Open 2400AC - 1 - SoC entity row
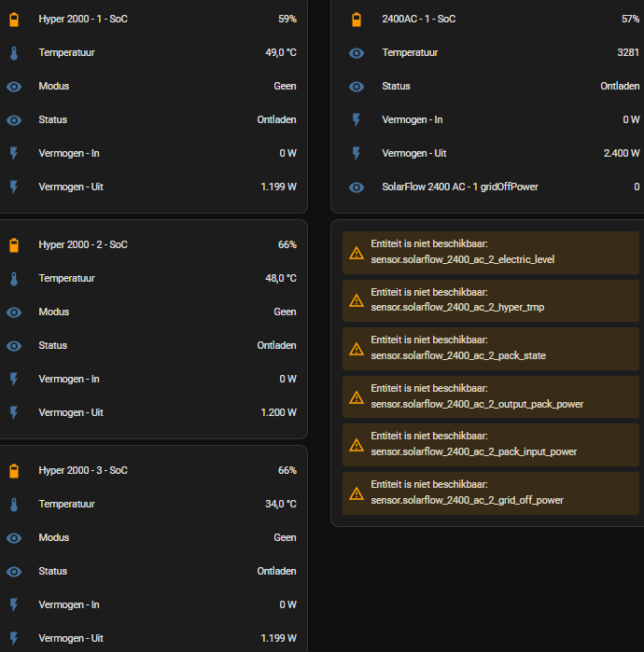Image resolution: width=644 pixels, height=652 pixels. 495,20
